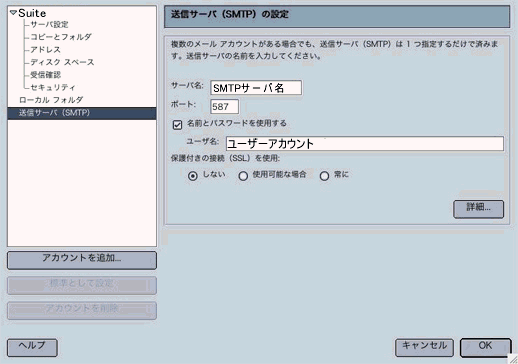Screen dimensions: 518x364
Task: Uncheck 名前とパスワードを使用する checkbox
Action: (x=177, y=125)
